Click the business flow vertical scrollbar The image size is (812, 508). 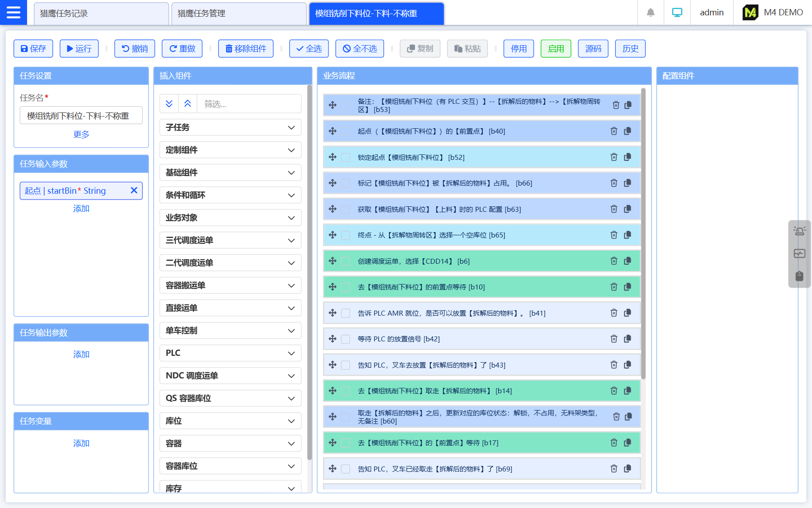(x=643, y=235)
